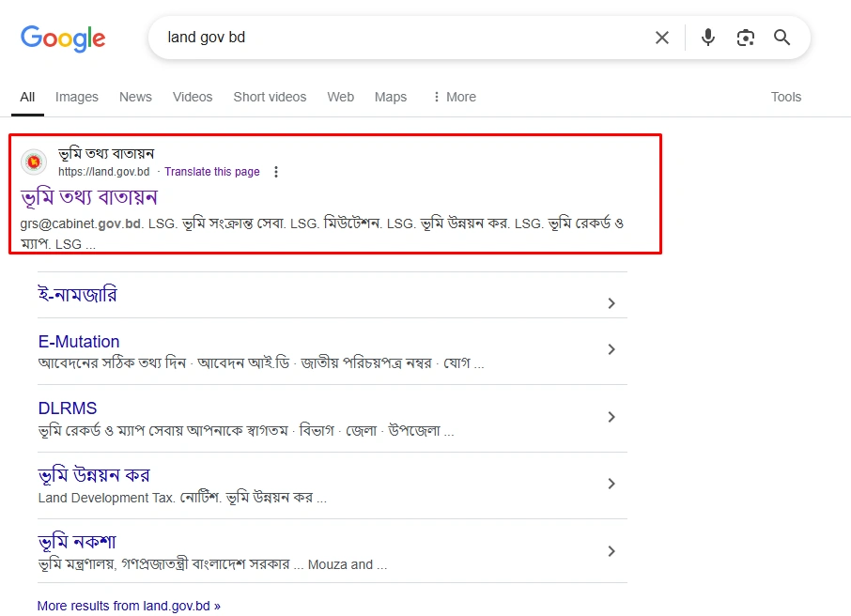Clear the search box with X icon

click(661, 38)
